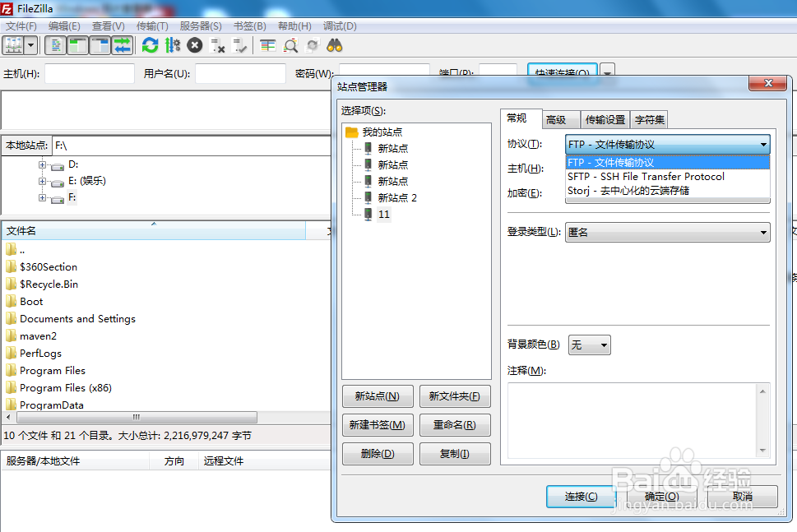Select the site named 新站点 2
This screenshot has width=797, height=532.
click(x=397, y=197)
